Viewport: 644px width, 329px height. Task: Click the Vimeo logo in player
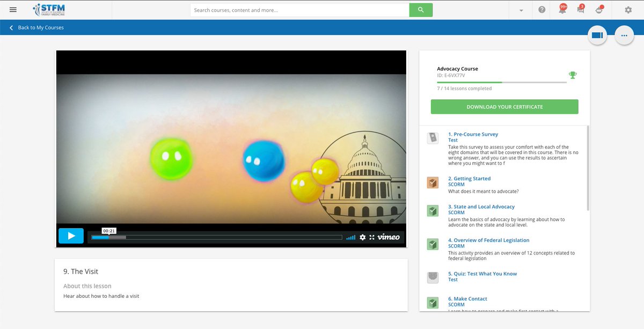tap(389, 237)
